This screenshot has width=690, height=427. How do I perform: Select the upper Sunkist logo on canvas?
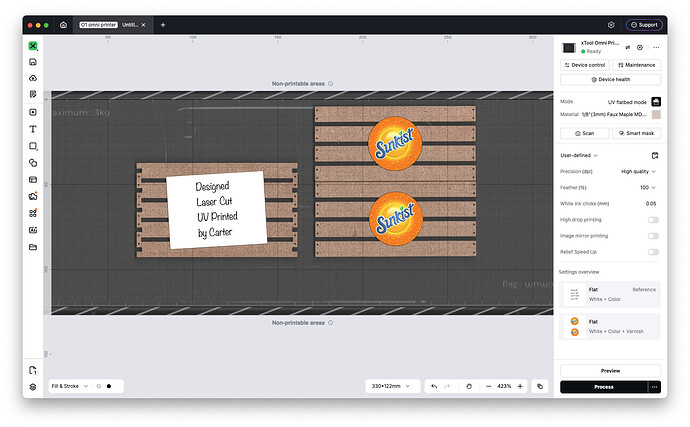tap(395, 144)
